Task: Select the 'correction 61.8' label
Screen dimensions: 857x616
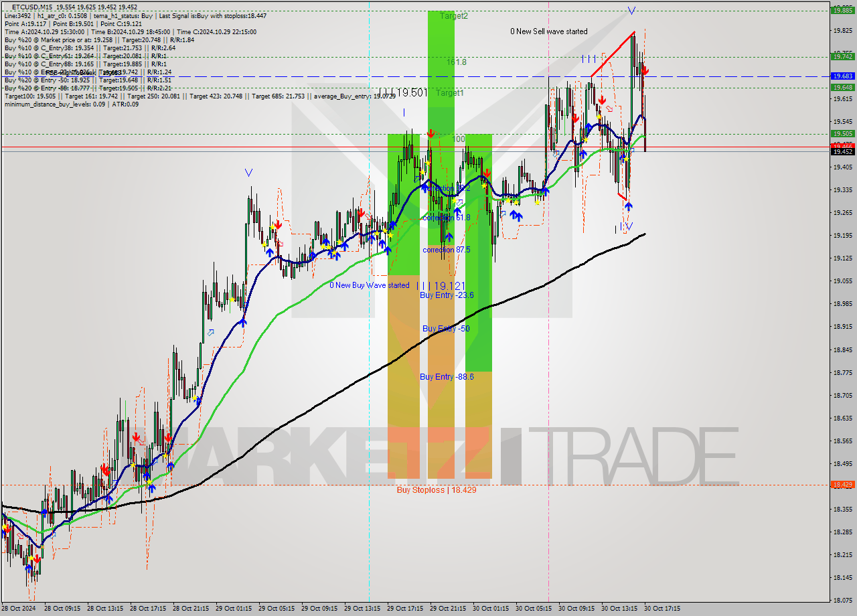Action: (446, 218)
